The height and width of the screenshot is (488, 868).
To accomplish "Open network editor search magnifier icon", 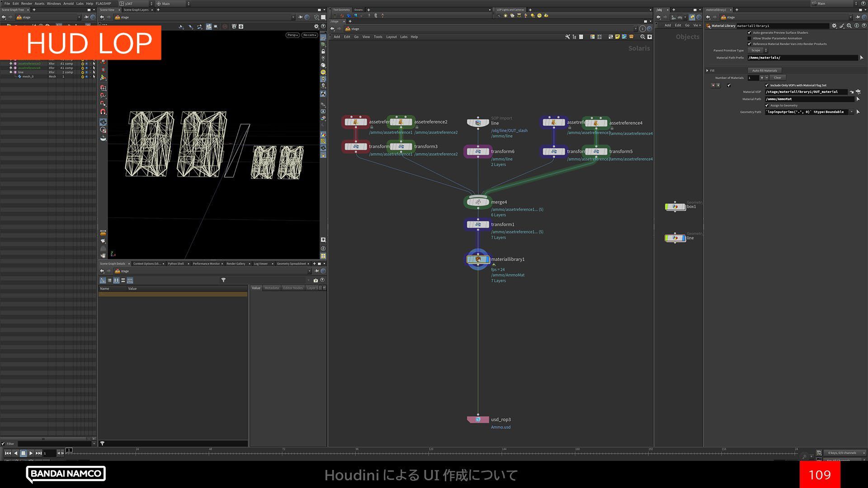I will 642,37.
